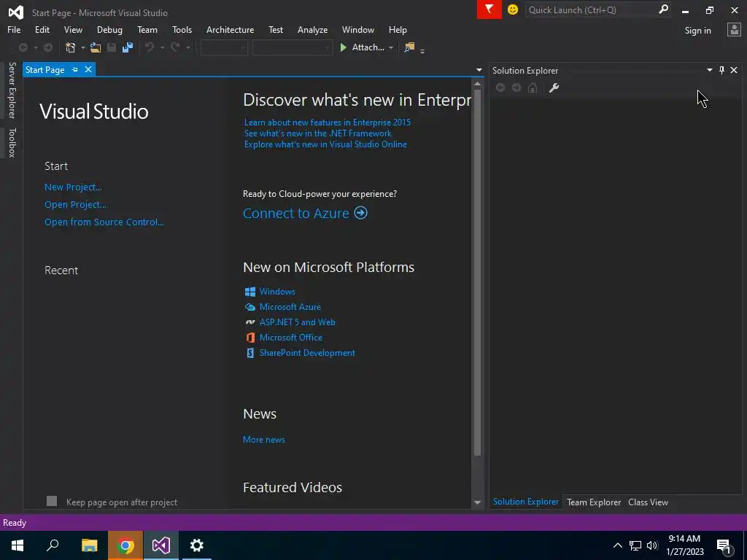Open the Debug menu
The width and height of the screenshot is (747, 560).
point(109,29)
